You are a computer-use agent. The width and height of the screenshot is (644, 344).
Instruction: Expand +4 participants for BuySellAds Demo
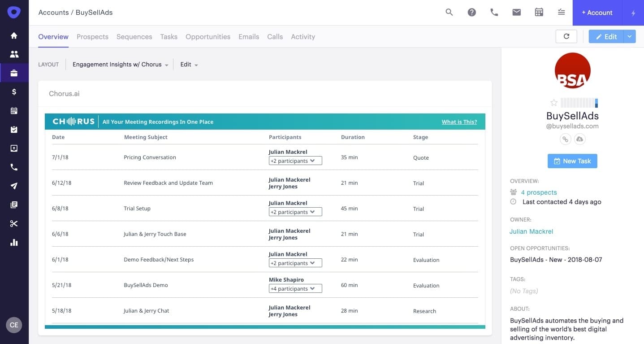click(295, 289)
